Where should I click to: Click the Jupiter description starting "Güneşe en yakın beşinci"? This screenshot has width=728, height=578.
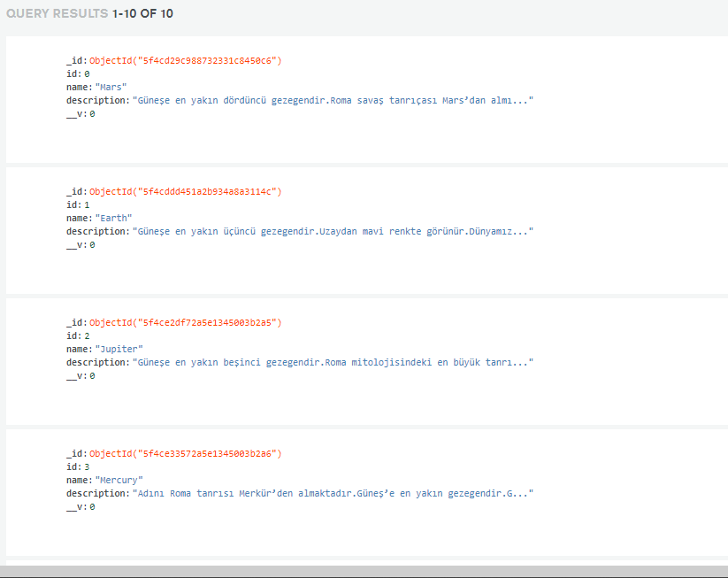(333, 362)
